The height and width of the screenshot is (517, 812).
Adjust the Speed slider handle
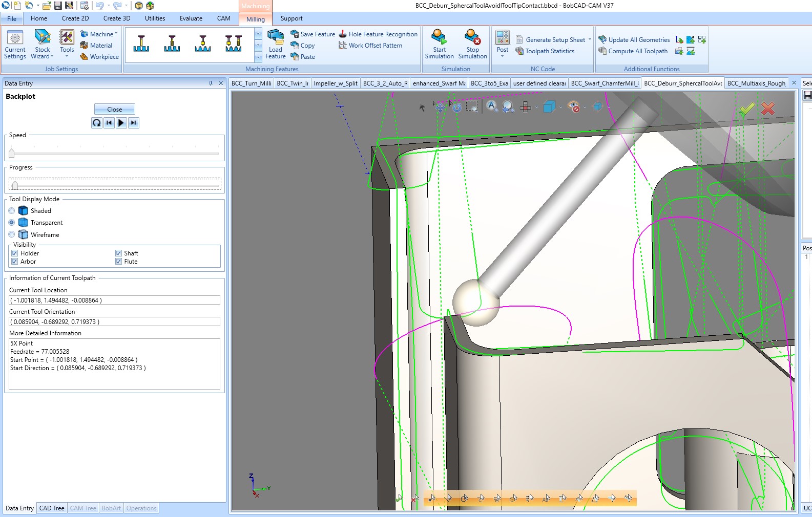(12, 153)
